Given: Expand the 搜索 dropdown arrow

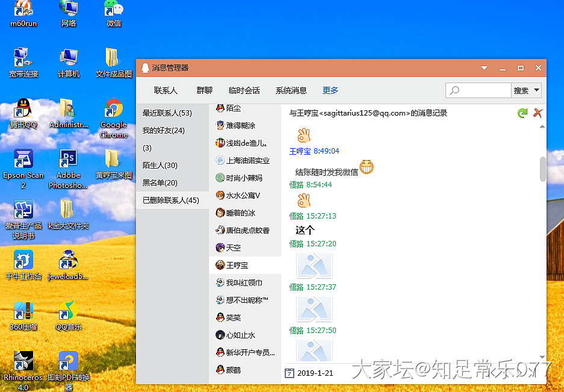Looking at the screenshot, I should (x=536, y=90).
